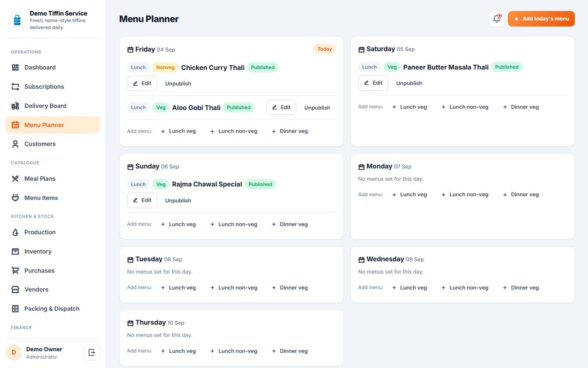Add Dinner veg menu for Saturday
Viewport: 588px width, 368px height.
pos(521,107)
